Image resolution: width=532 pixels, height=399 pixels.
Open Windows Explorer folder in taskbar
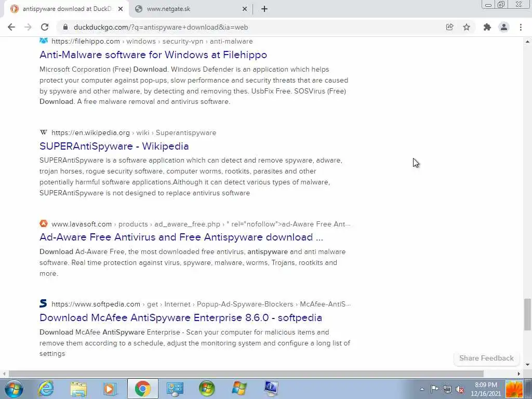78,389
